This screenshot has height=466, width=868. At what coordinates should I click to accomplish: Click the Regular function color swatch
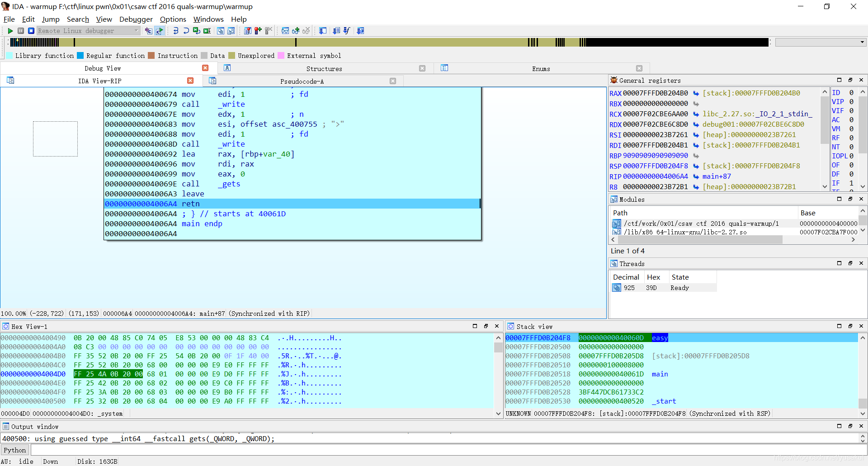[80, 56]
